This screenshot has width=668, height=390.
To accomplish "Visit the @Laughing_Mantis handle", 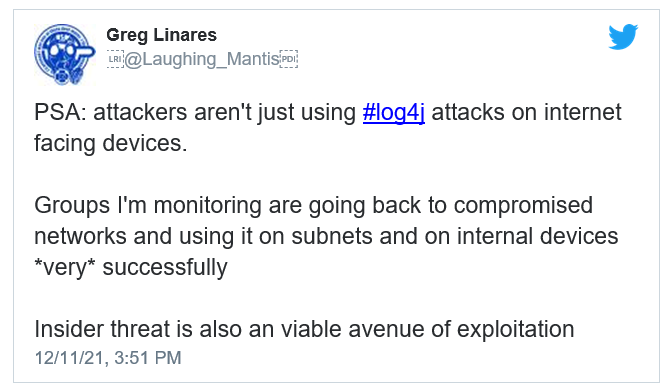I will point(202,59).
